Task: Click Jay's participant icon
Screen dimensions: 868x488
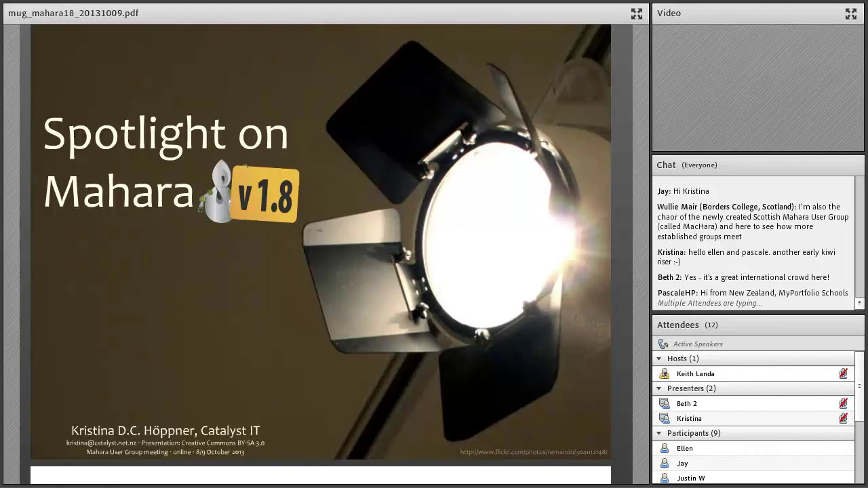Action: (x=665, y=464)
